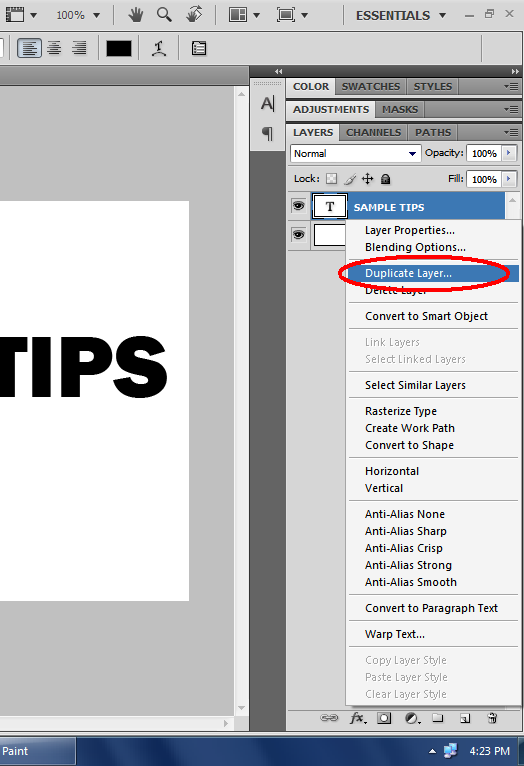Screen dimensions: 524x766
Task: Hide the SAMPLE TIPS layer
Action: click(298, 206)
